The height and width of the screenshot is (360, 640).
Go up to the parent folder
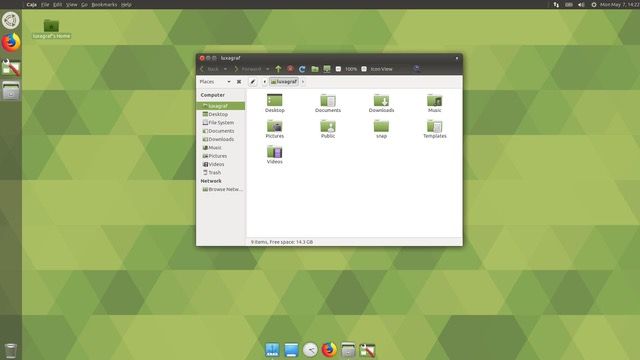[278, 69]
